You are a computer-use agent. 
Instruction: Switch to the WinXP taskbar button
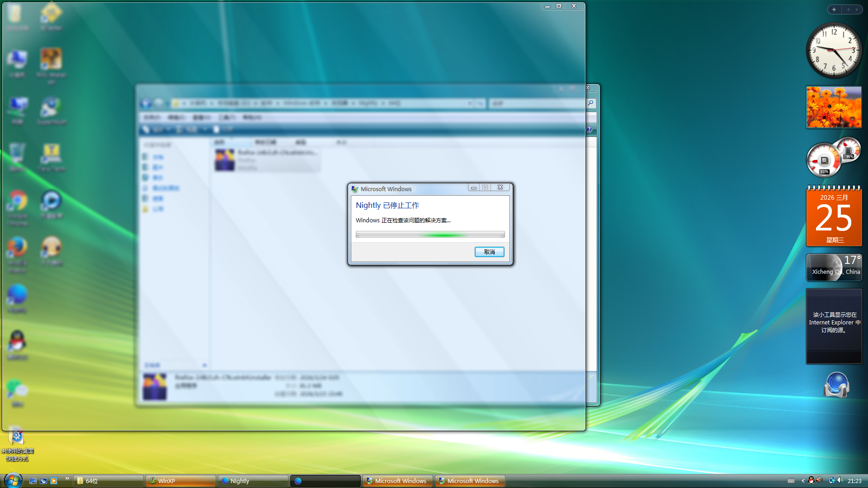coord(180,481)
